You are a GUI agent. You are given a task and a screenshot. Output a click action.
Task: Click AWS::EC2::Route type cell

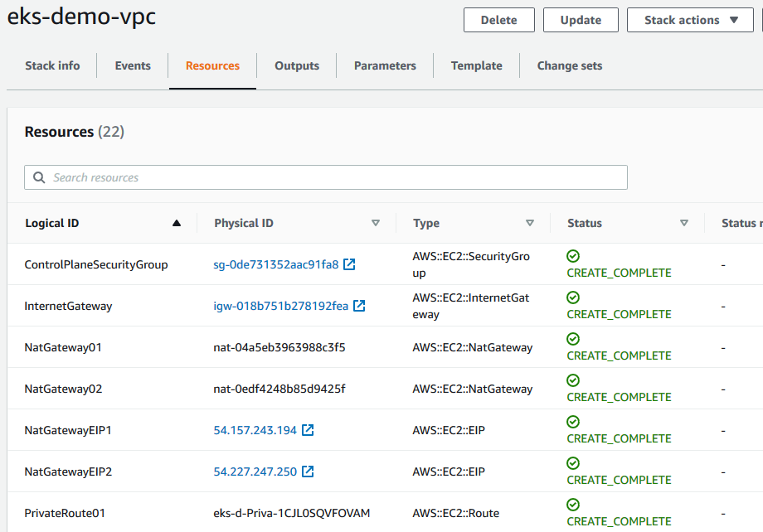click(x=455, y=513)
